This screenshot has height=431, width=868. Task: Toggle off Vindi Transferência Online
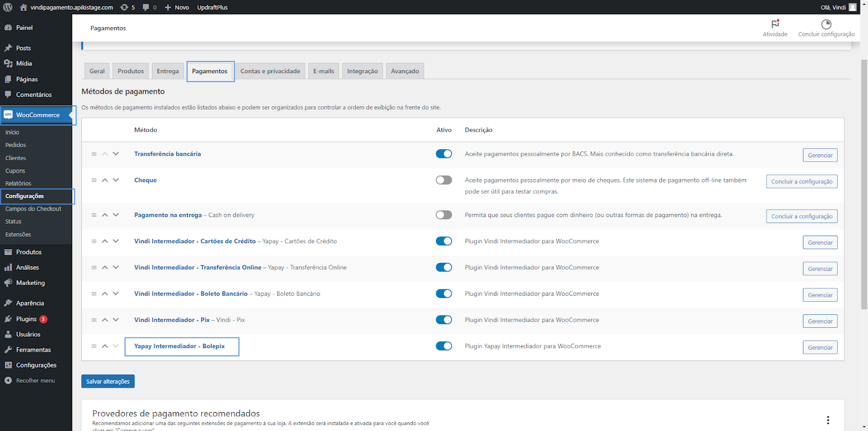[444, 268]
